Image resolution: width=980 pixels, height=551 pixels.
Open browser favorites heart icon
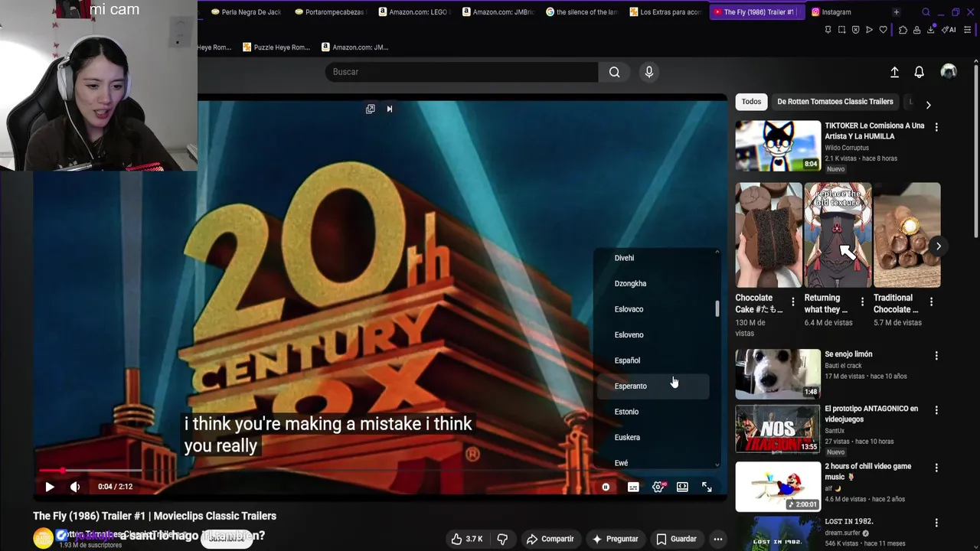tap(883, 30)
